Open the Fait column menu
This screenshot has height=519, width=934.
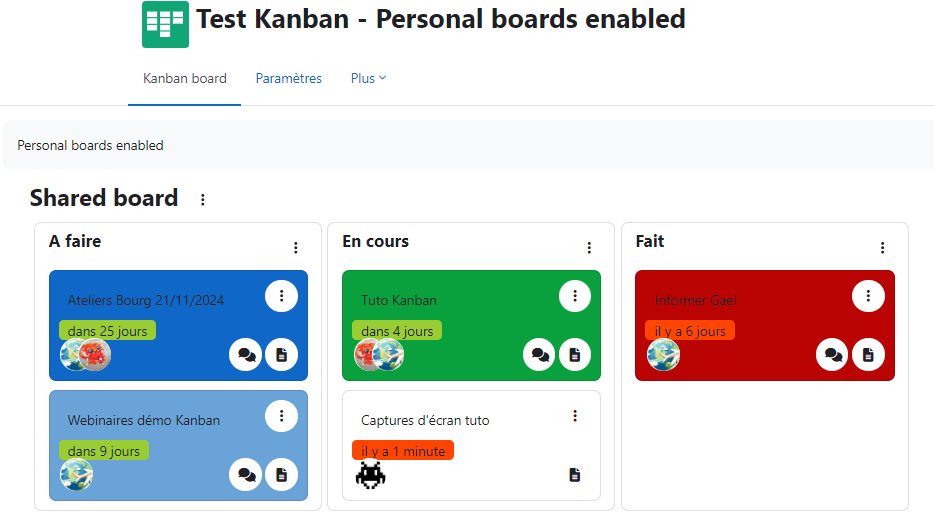(882, 248)
